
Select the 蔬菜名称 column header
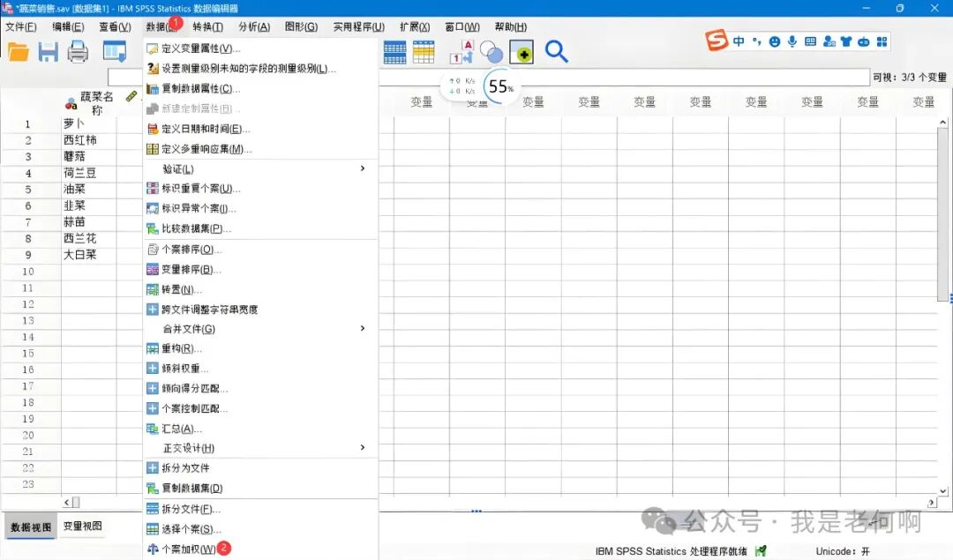click(x=89, y=102)
